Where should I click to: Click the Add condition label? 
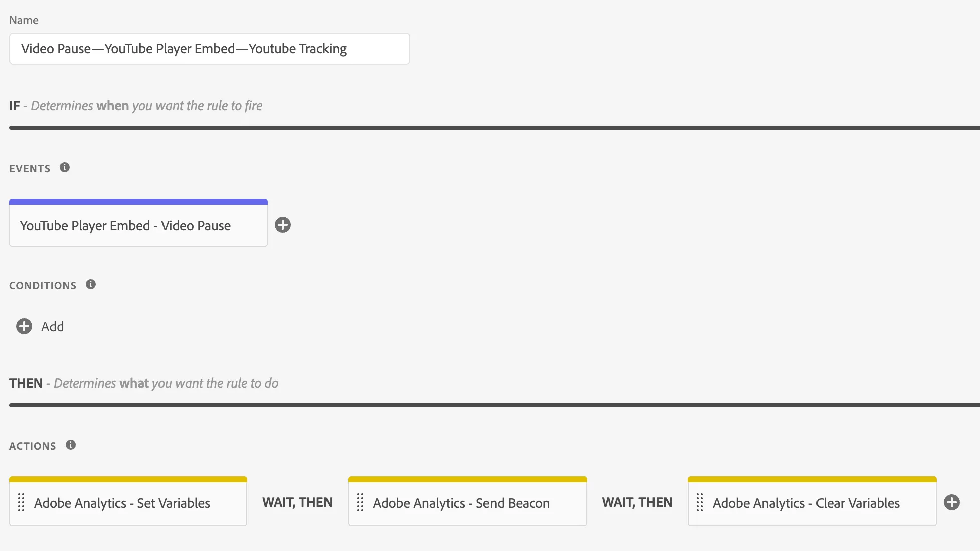pyautogui.click(x=52, y=327)
